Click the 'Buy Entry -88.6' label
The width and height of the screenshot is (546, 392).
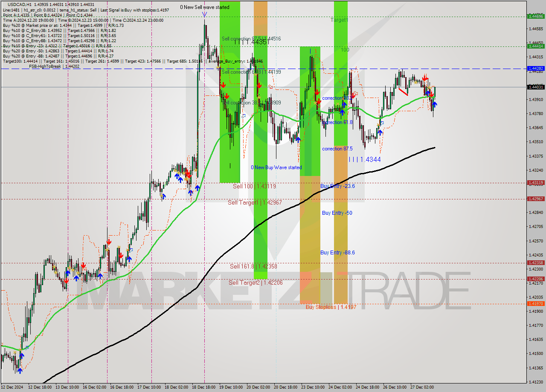tap(337, 253)
